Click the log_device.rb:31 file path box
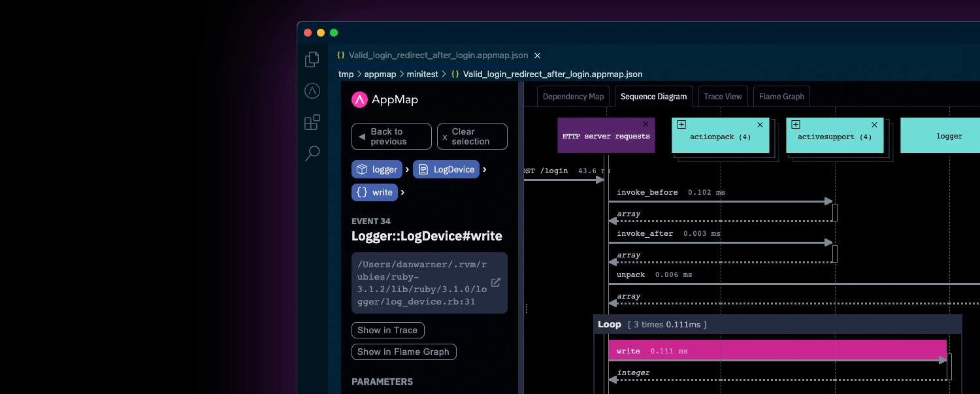Image resolution: width=980 pixels, height=394 pixels. pyautogui.click(x=429, y=283)
